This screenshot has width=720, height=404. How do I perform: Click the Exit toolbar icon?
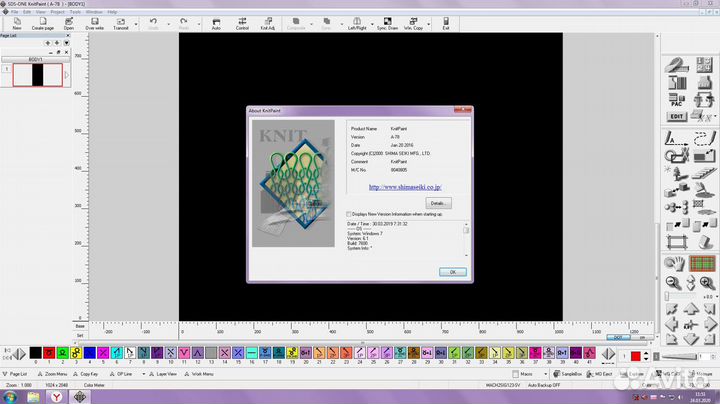(x=446, y=24)
